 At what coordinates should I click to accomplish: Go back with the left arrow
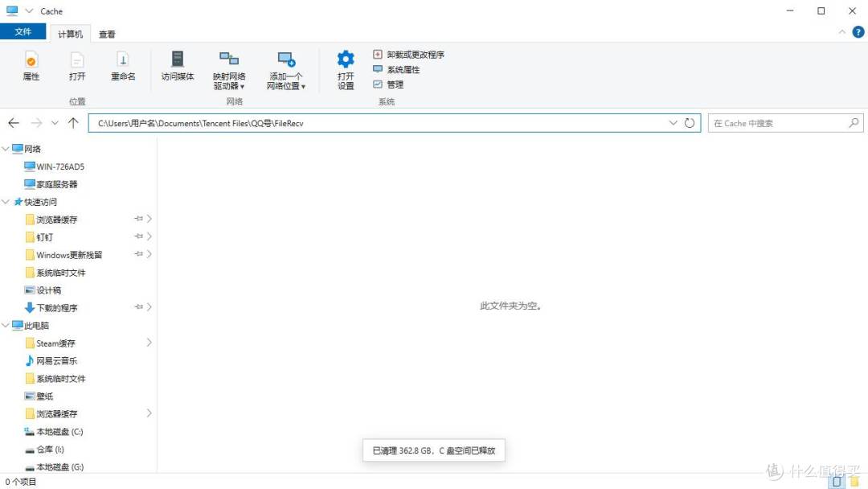(14, 123)
